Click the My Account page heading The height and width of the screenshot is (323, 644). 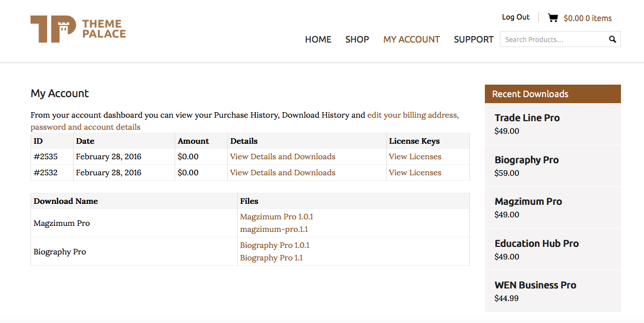click(60, 94)
